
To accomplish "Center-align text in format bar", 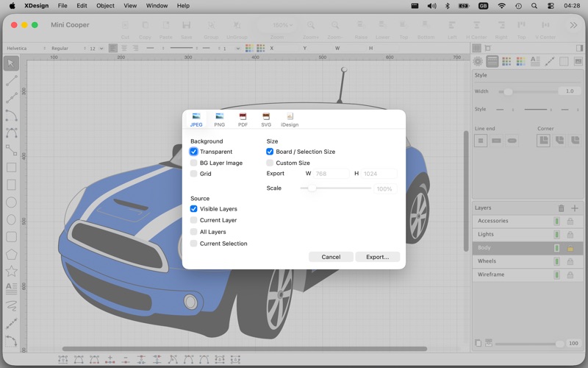I will point(124,48).
